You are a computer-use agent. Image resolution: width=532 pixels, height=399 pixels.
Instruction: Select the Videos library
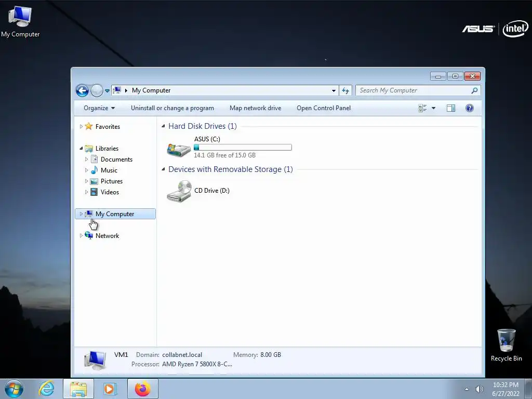click(110, 192)
